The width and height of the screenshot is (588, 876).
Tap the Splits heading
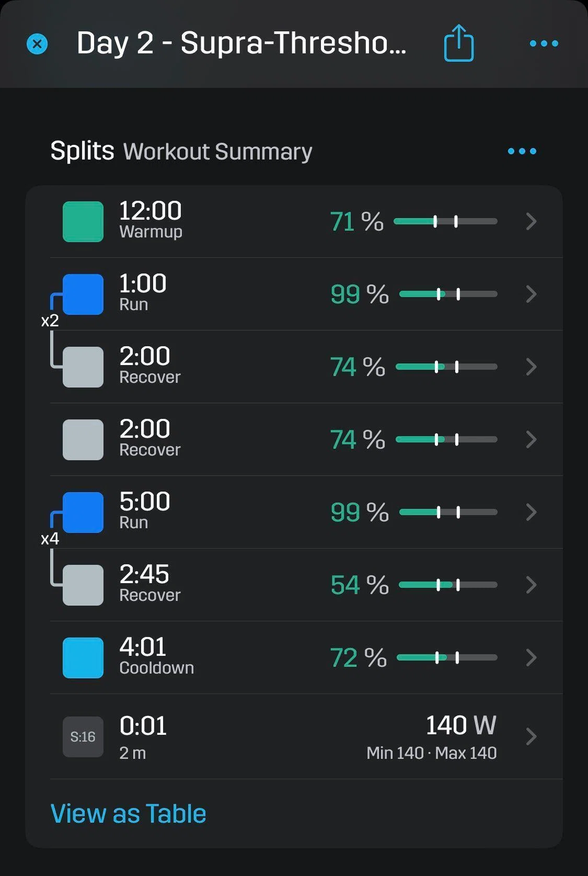click(82, 151)
